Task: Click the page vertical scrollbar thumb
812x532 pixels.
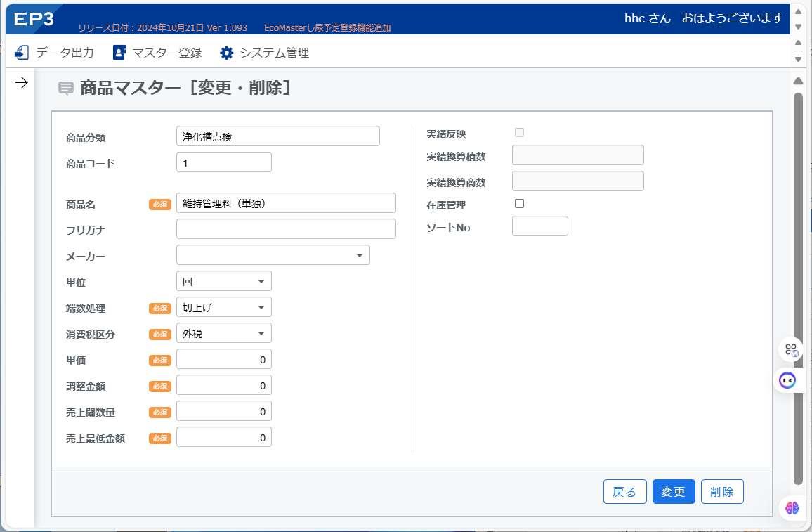Action: pyautogui.click(x=798, y=289)
